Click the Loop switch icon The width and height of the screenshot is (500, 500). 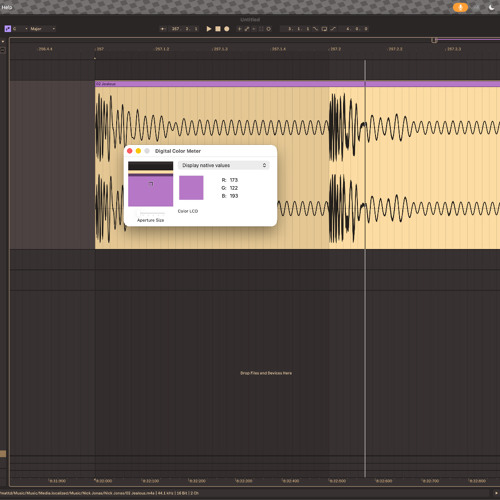point(324,29)
